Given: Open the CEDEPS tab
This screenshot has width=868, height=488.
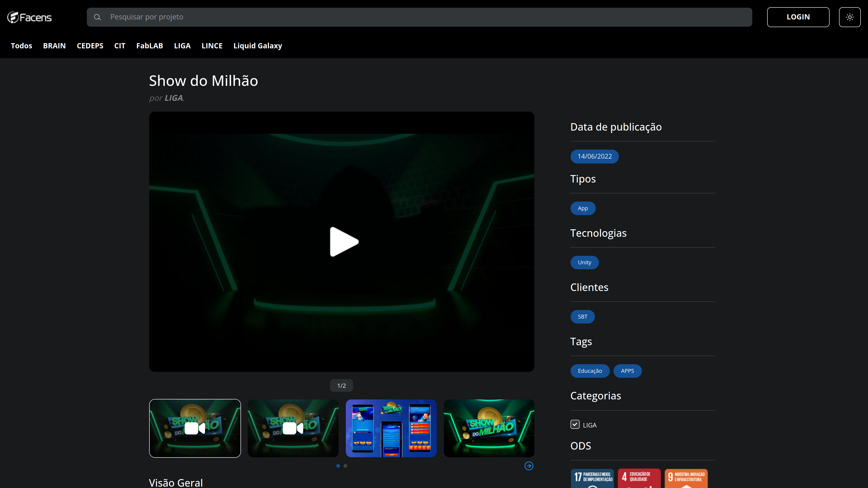Looking at the screenshot, I should coord(90,46).
